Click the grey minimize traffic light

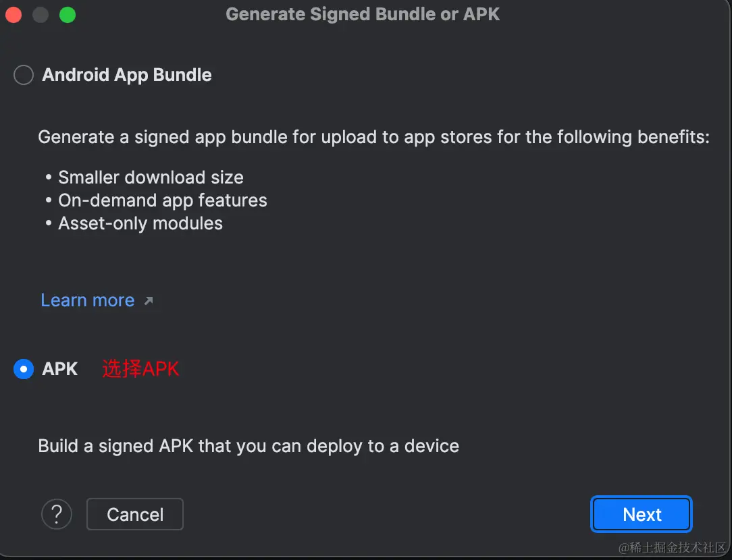coord(40,14)
